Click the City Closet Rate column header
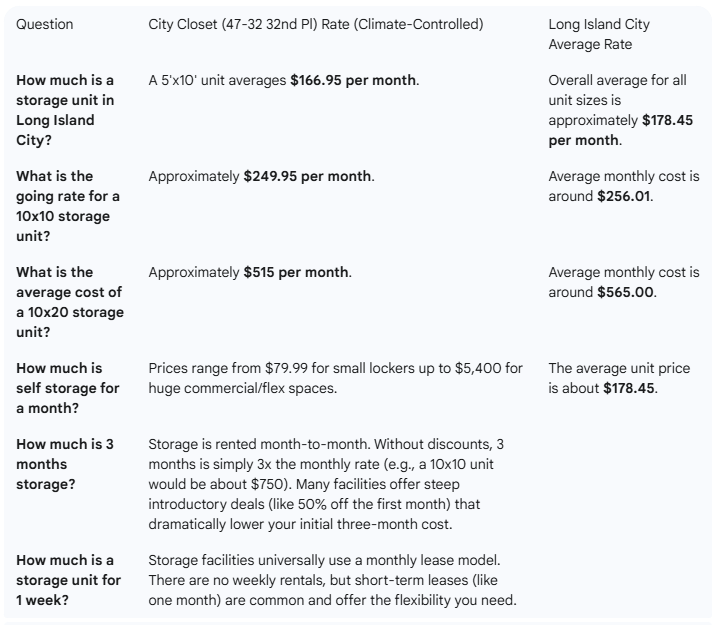Screen dimensions: 718x625 (x=315, y=24)
